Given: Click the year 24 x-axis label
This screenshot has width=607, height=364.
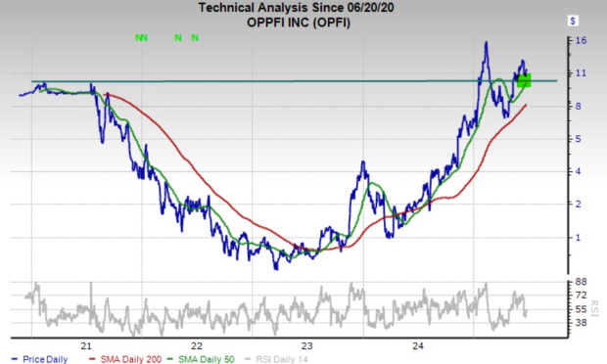Looking at the screenshot, I should pyautogui.click(x=418, y=345).
